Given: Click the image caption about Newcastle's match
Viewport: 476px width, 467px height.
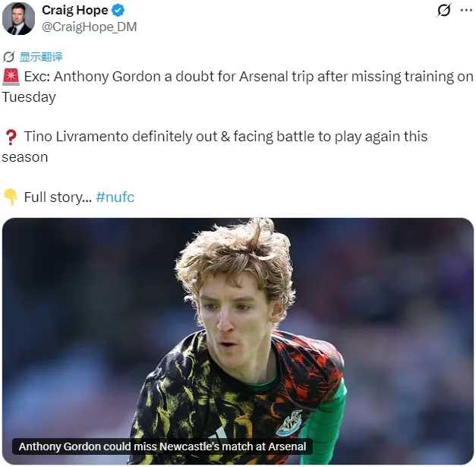Looking at the screenshot, I should coord(162,446).
